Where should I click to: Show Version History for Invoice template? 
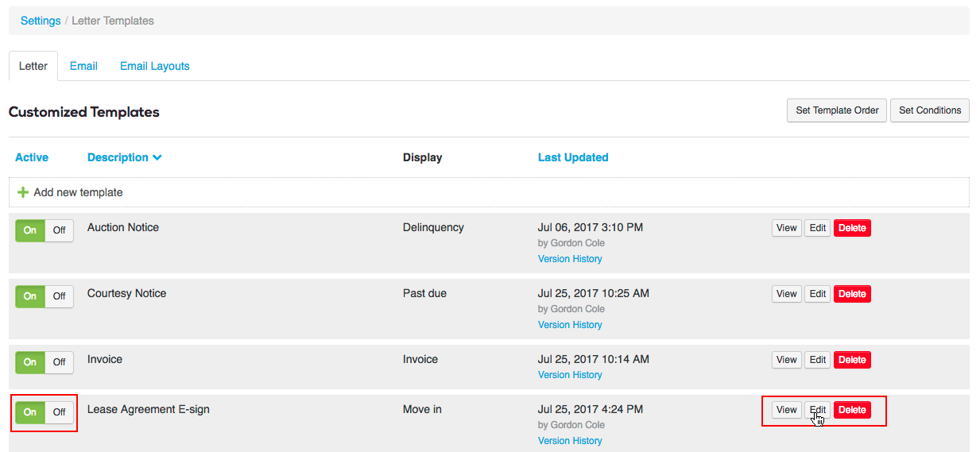570,375
